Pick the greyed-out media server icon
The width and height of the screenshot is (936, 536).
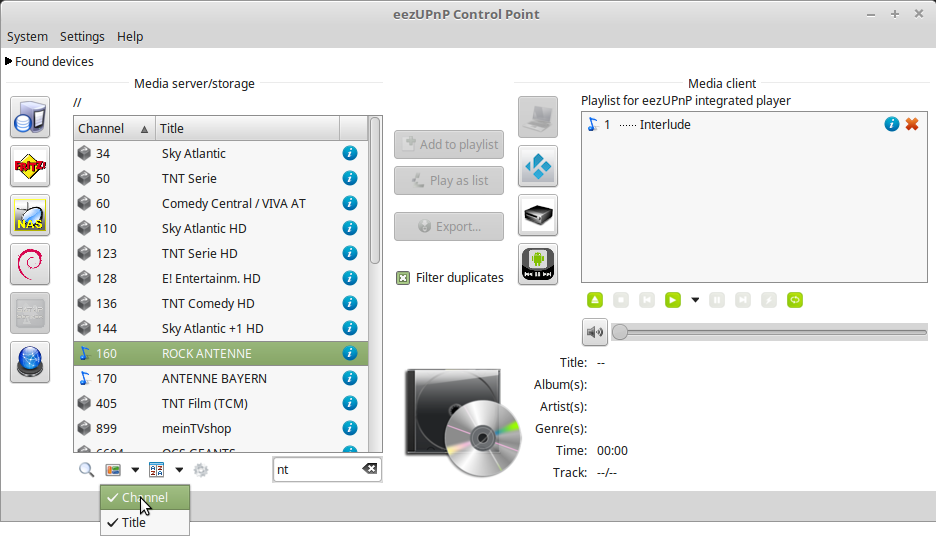click(x=30, y=313)
